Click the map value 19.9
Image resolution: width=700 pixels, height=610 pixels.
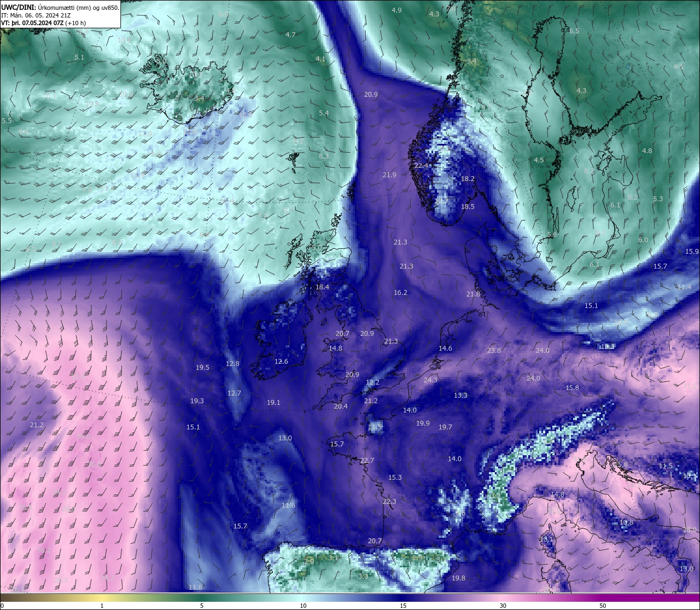[x=423, y=423]
